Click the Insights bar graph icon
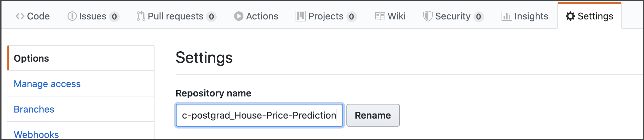This screenshot has width=644, height=140. 507,16
